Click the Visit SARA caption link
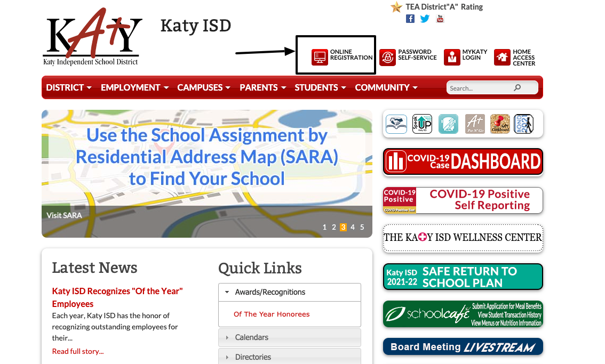This screenshot has height=364, width=605. [64, 215]
